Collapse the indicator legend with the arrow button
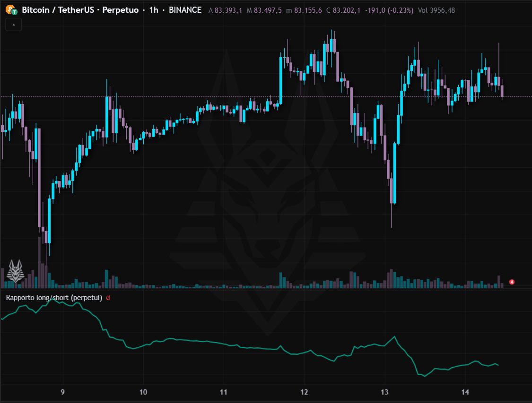The image size is (532, 403). [14, 25]
